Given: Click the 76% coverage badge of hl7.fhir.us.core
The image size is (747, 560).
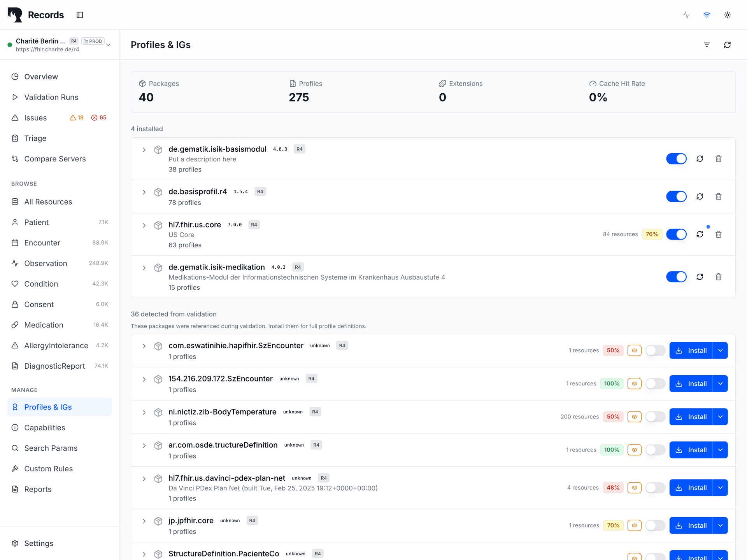Looking at the screenshot, I should (652, 234).
